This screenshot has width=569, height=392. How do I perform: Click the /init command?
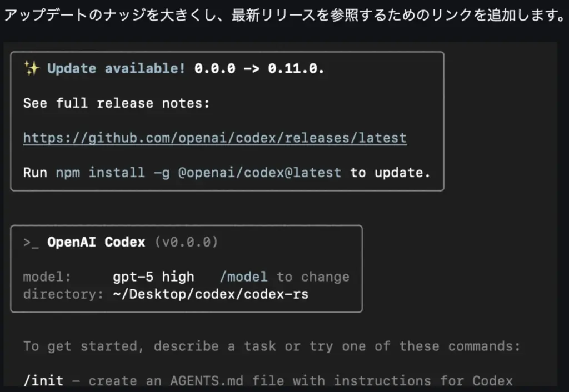pyautogui.click(x=43, y=381)
